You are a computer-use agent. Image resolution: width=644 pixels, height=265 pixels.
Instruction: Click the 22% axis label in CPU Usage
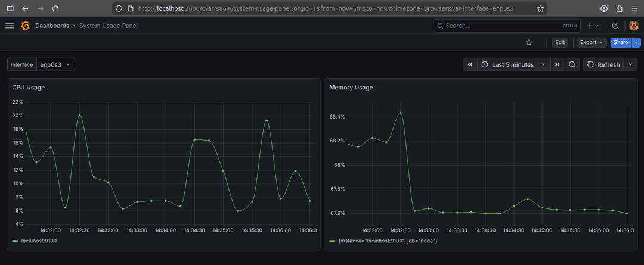(19, 102)
